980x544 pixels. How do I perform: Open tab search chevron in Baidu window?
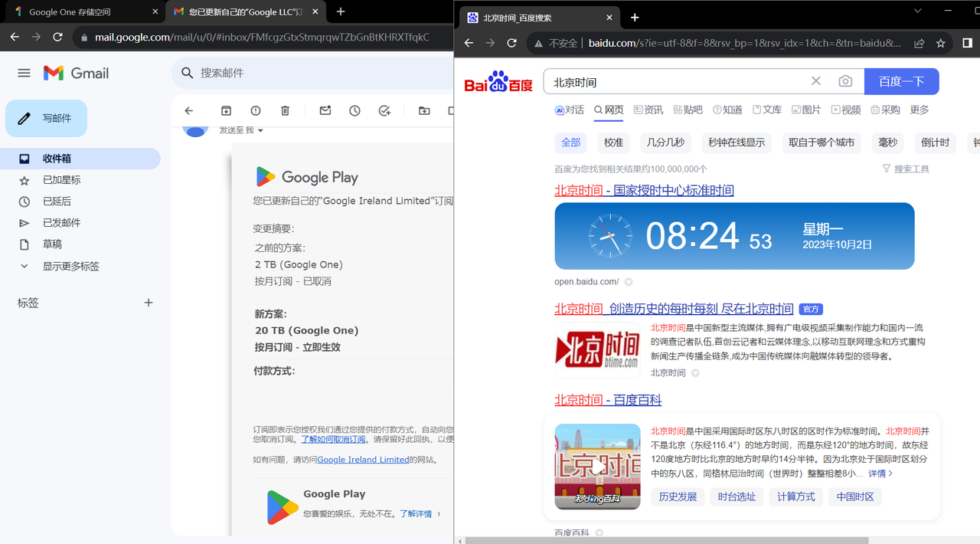[919, 10]
